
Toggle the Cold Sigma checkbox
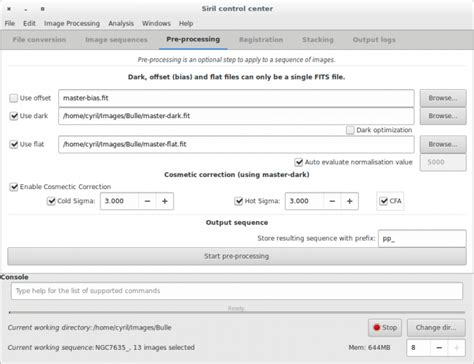pyautogui.click(x=51, y=201)
